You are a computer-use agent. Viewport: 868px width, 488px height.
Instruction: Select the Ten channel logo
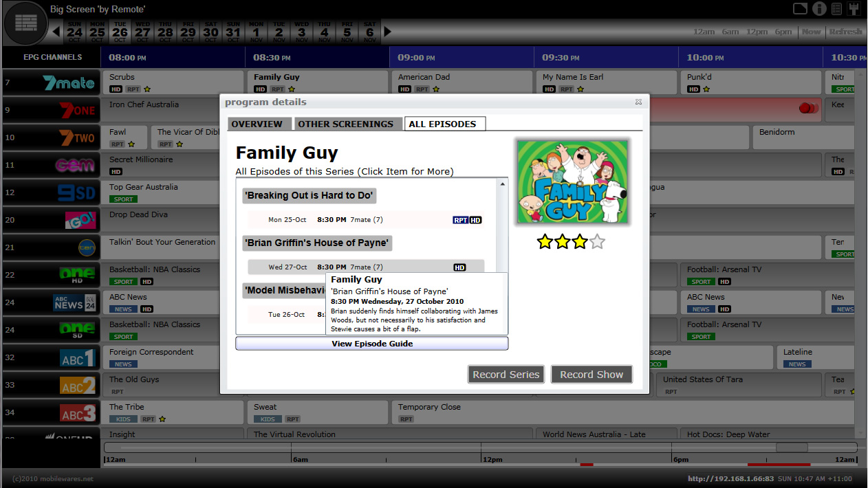[87, 247]
